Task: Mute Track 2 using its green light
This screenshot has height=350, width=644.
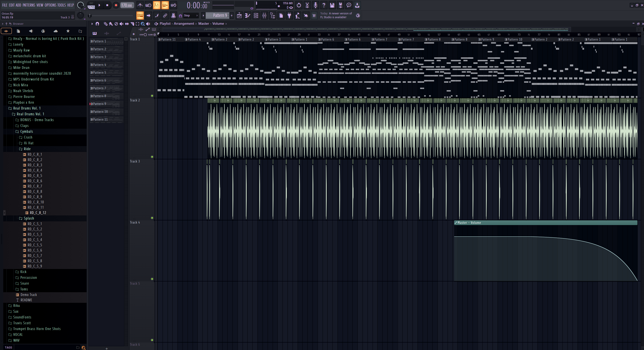Action: [x=152, y=157]
